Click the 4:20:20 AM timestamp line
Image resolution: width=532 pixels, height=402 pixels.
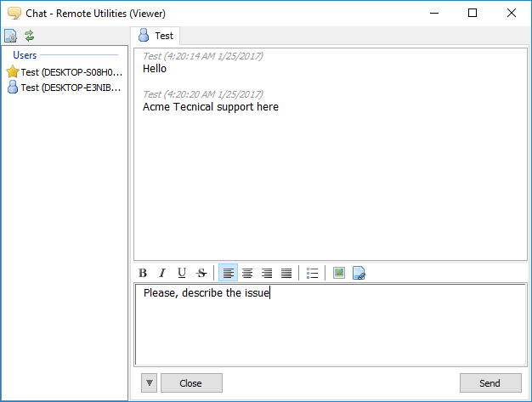point(203,94)
